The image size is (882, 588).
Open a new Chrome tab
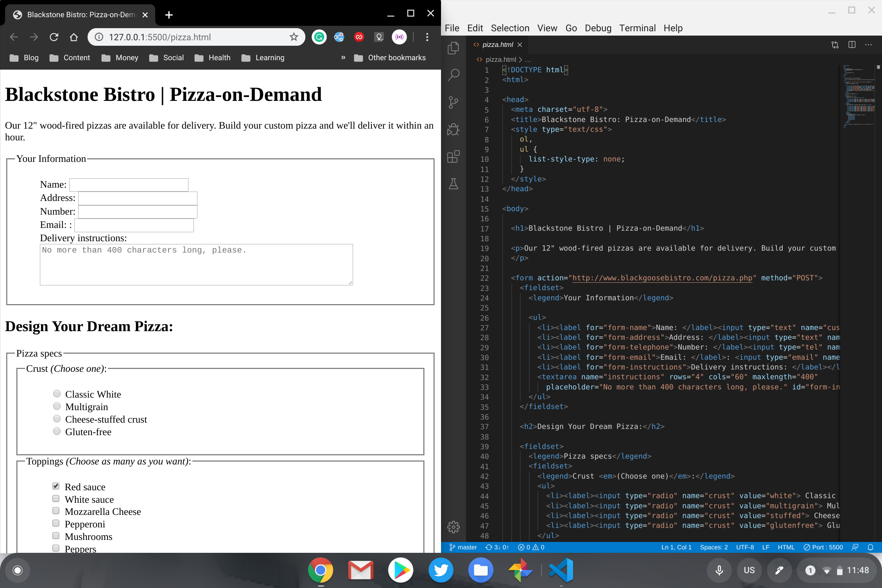pos(169,15)
